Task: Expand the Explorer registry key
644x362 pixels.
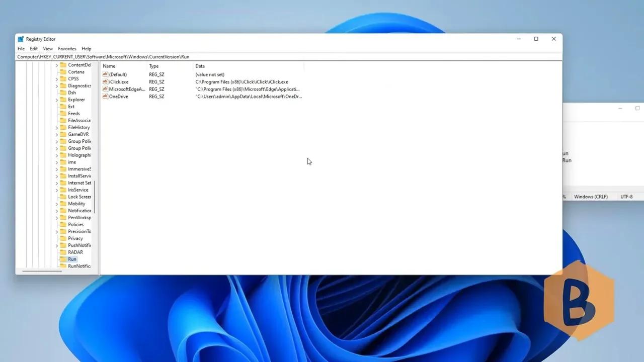Action: click(56, 100)
